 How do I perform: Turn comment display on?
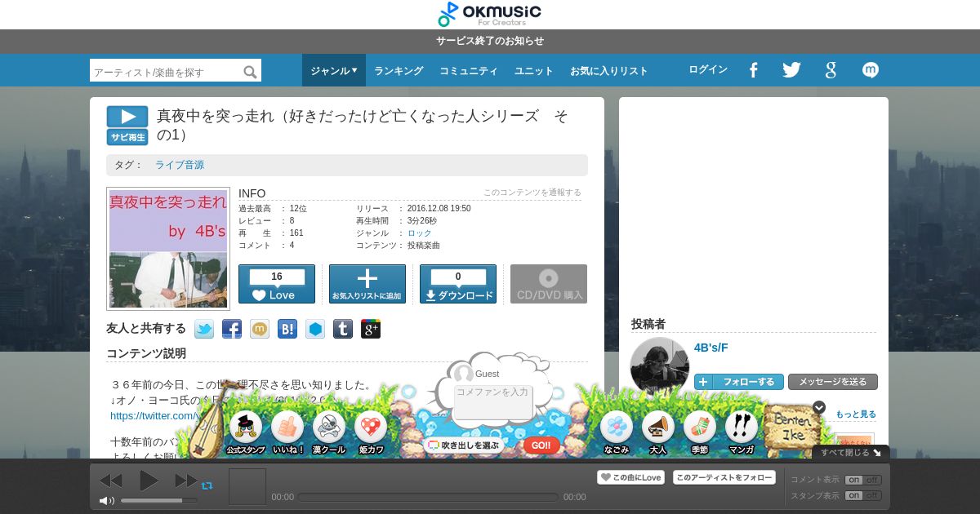point(853,480)
